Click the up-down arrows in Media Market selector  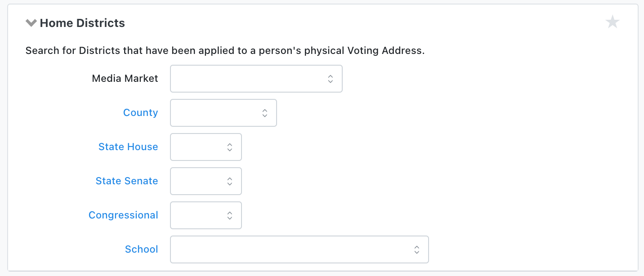pyautogui.click(x=331, y=79)
